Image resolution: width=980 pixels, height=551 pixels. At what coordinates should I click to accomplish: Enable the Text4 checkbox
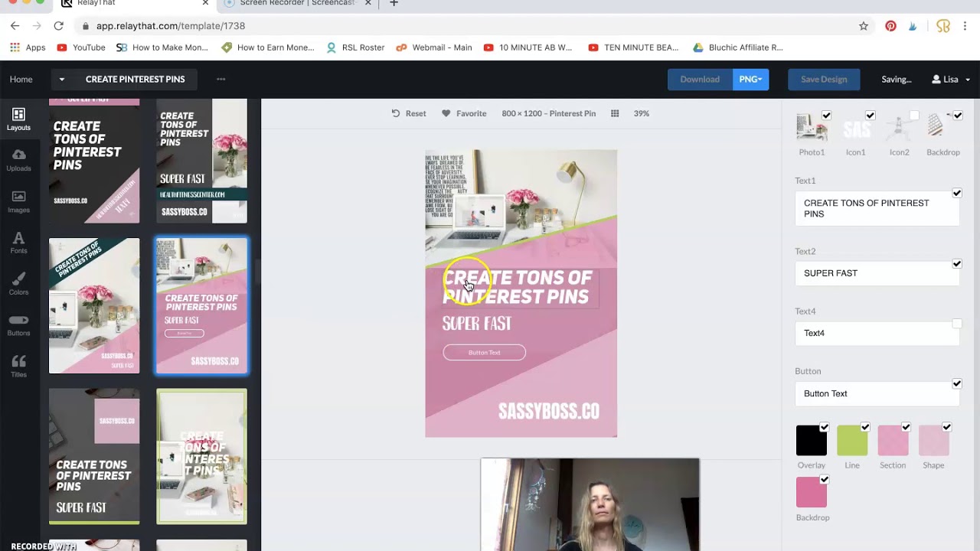click(957, 324)
